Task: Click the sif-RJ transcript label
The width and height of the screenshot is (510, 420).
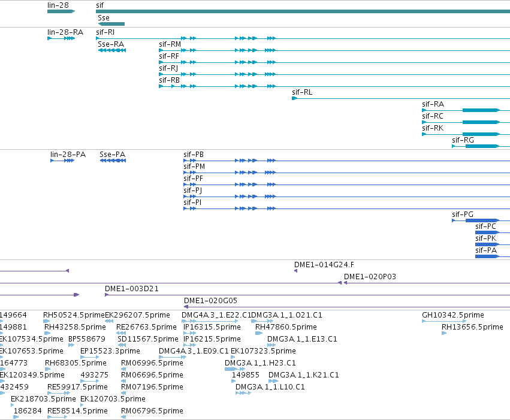Action: [168, 68]
